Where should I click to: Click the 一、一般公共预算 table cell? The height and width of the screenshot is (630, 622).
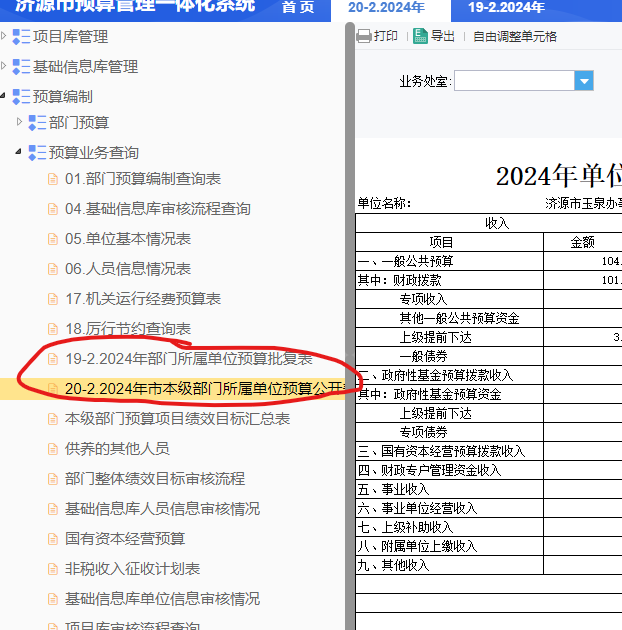450,261
